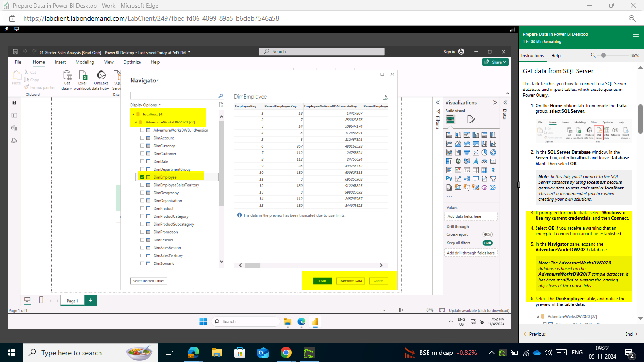Screen dimensions: 644x362
Task: Switch to Model view in sidebar
Action: coord(14,128)
